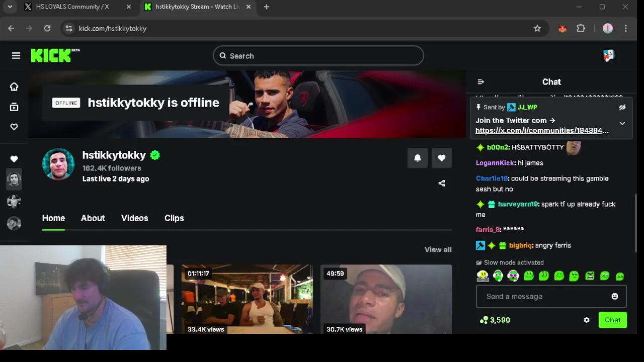The image size is (644, 362).
Task: Click the second heart icon in sidebar
Action: [x=14, y=159]
